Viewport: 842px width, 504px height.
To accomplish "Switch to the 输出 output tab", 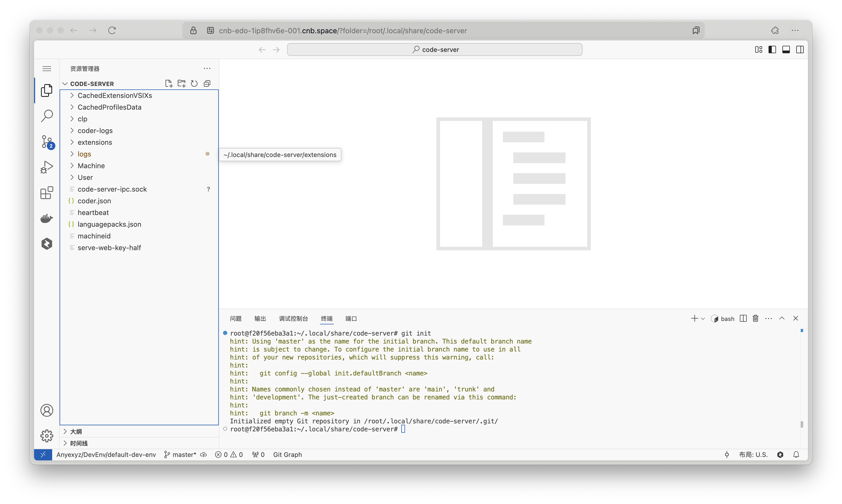I will click(260, 319).
